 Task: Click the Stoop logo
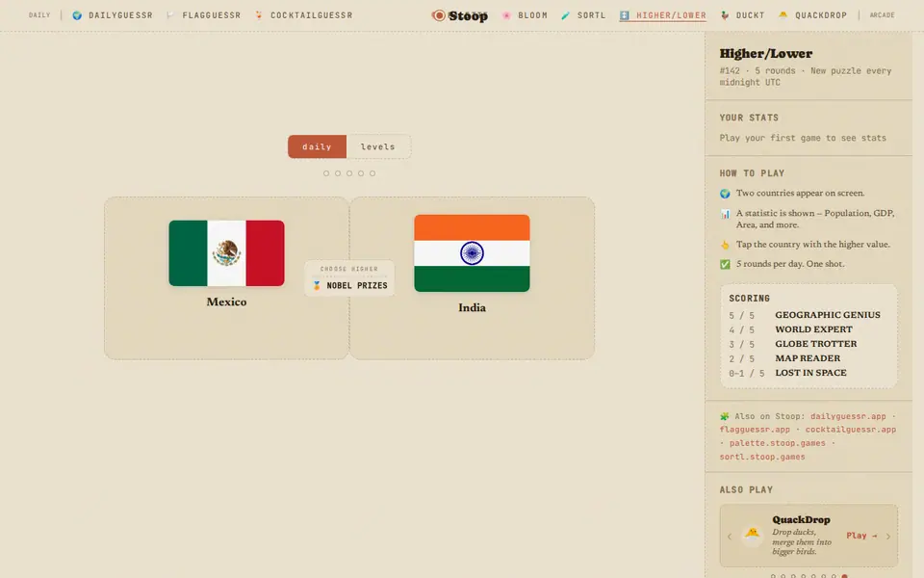click(x=460, y=16)
